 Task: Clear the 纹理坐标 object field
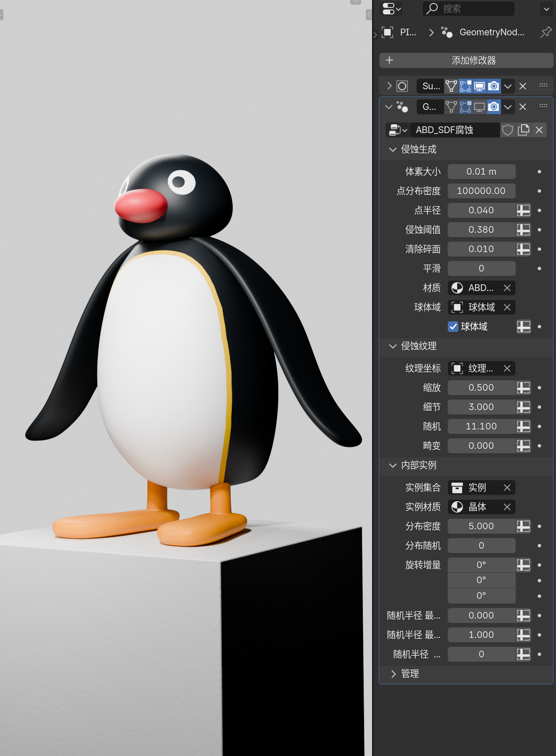(507, 369)
